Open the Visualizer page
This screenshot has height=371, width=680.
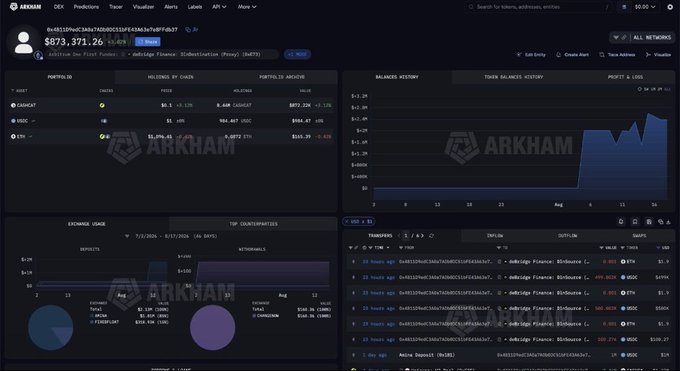pos(143,7)
